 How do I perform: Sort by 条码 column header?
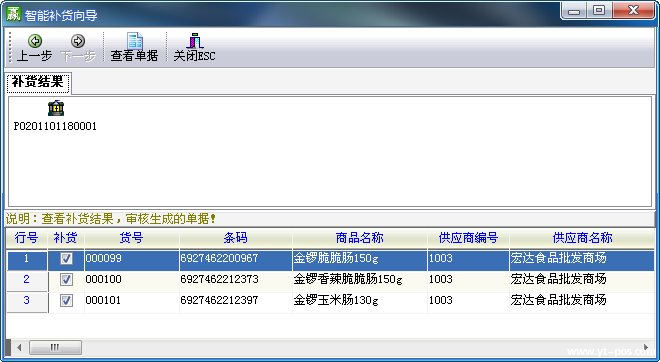(x=236, y=238)
